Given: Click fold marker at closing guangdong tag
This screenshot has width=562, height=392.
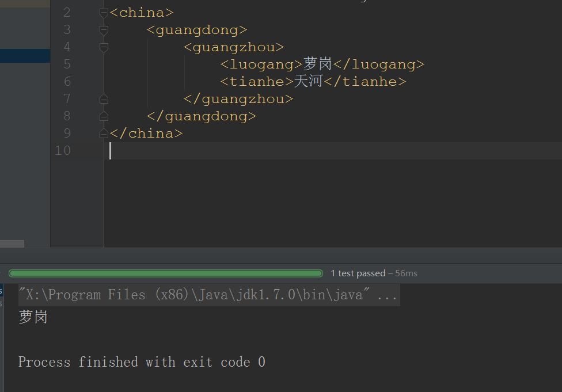Looking at the screenshot, I should 104,116.
